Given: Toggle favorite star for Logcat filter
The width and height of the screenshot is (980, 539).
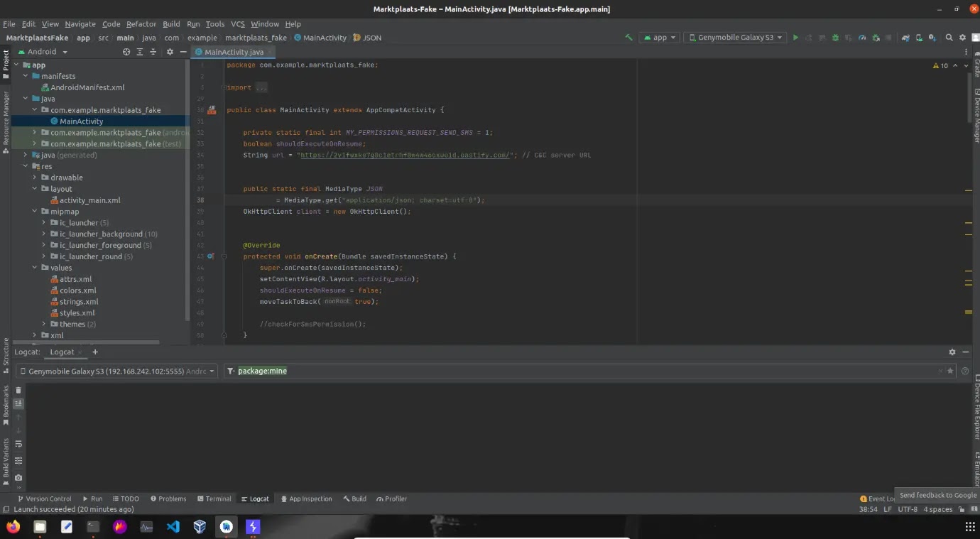Looking at the screenshot, I should tap(950, 371).
